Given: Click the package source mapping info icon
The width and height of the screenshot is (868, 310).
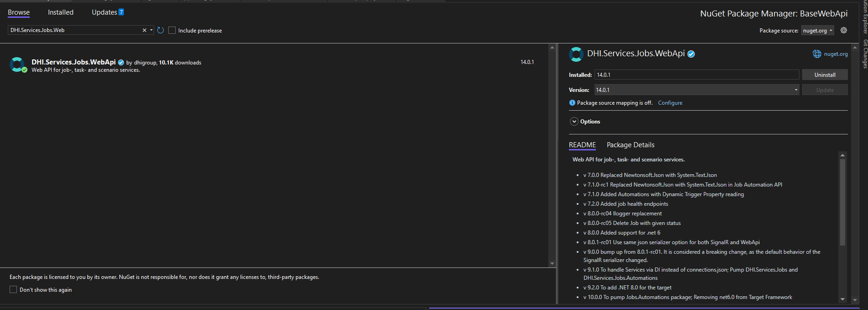Looking at the screenshot, I should 572,103.
